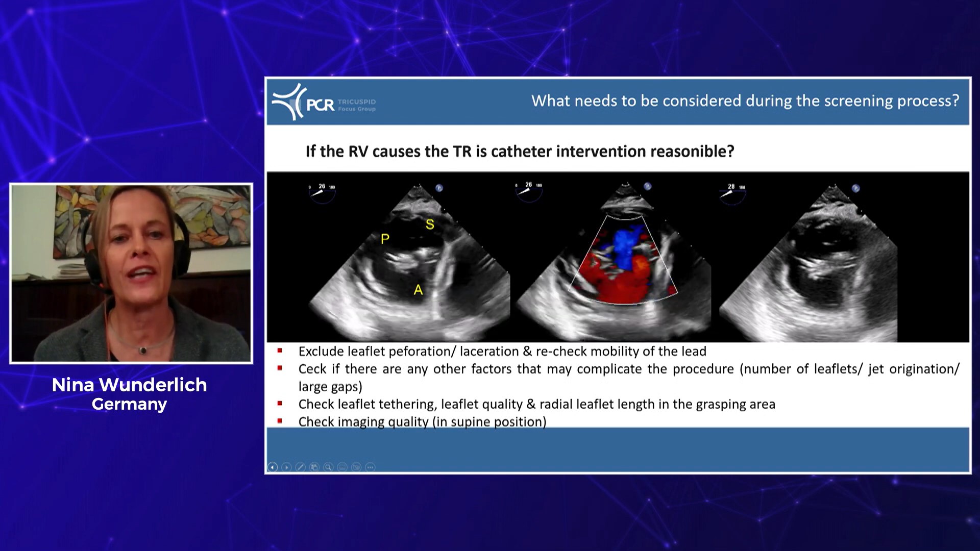Advance to the next slide
This screenshot has width=980, height=551.
(286, 467)
